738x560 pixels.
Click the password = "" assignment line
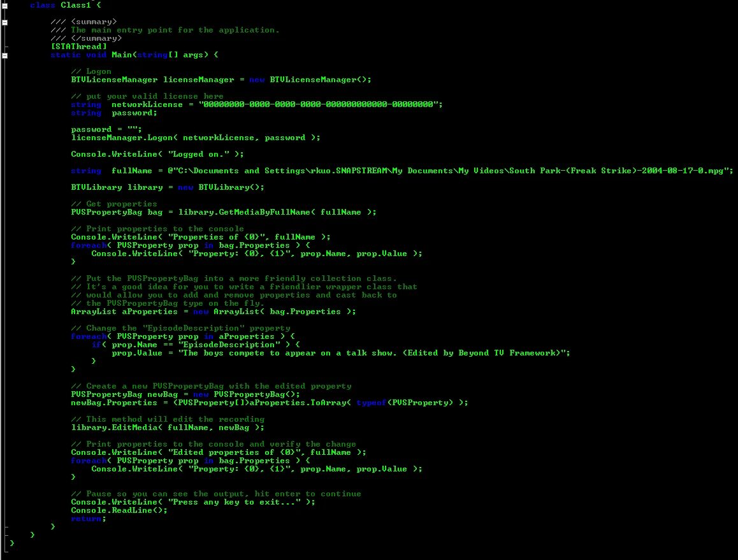pos(106,129)
